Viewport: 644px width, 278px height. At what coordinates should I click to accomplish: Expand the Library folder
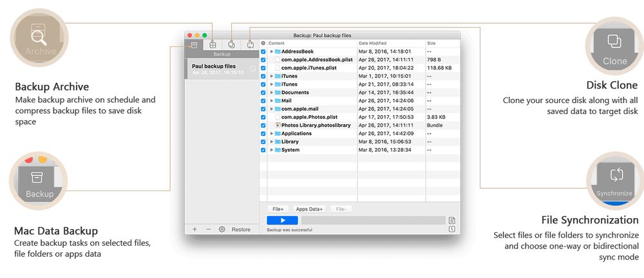click(x=272, y=142)
